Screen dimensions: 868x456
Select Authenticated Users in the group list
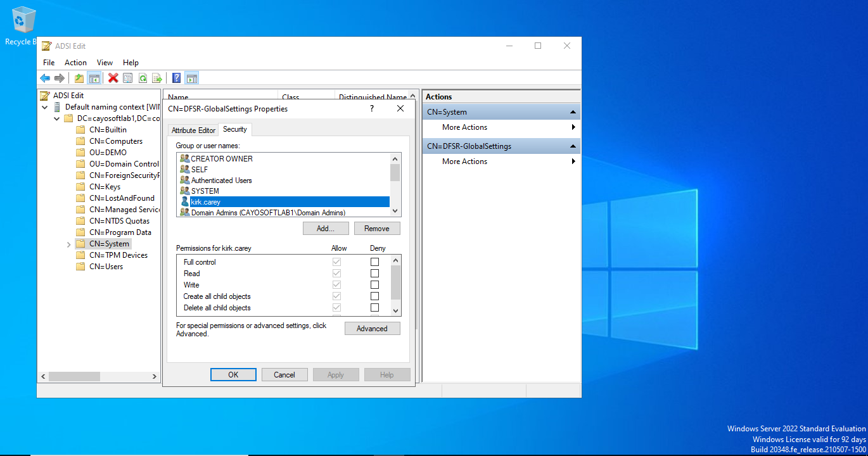pos(221,180)
